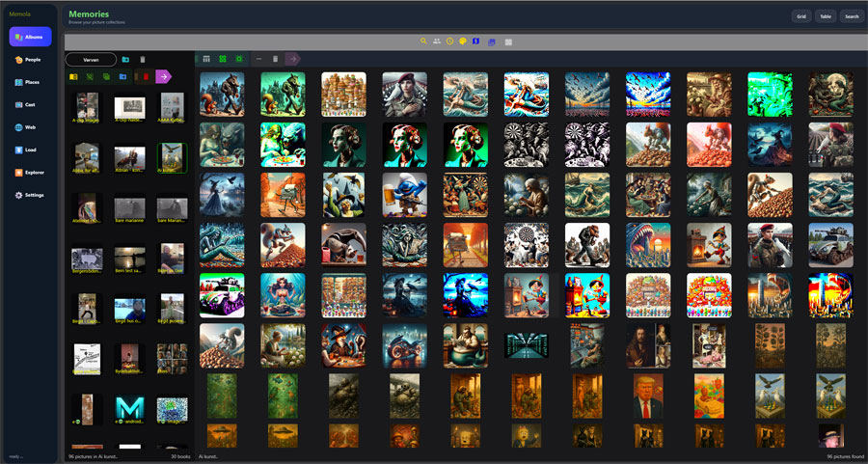The height and width of the screenshot is (464, 868).
Task: Go to Places in sidebar
Action: (31, 82)
